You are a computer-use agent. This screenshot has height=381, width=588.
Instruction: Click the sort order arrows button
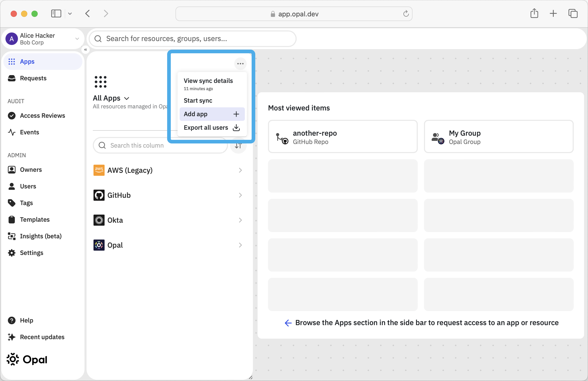coord(238,146)
